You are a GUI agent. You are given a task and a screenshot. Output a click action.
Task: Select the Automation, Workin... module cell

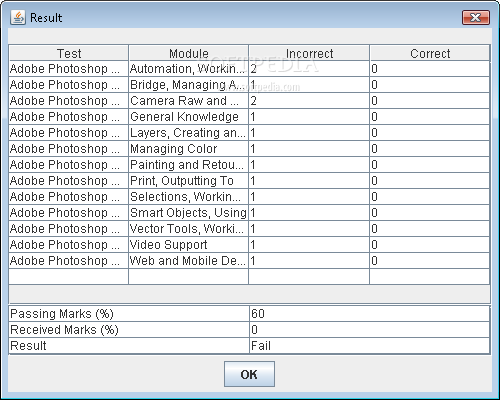click(189, 69)
